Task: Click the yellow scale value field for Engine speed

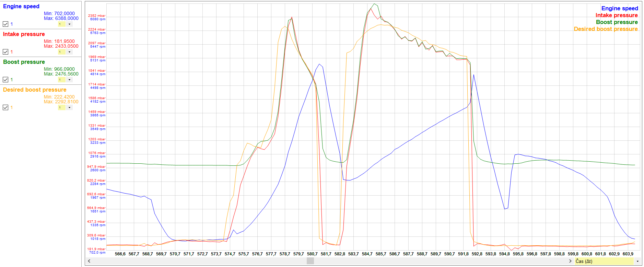Action: (x=62, y=24)
